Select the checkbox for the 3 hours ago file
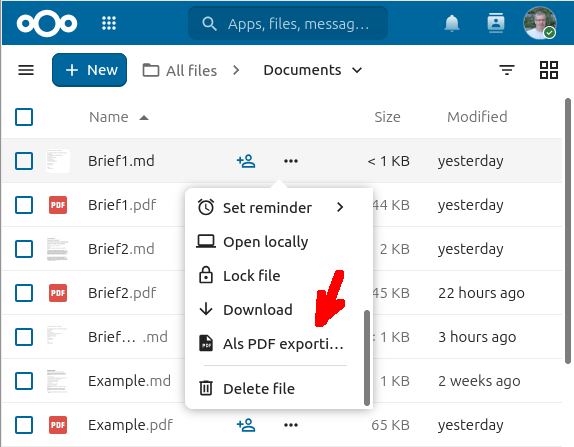The height and width of the screenshot is (447, 574). (24, 337)
